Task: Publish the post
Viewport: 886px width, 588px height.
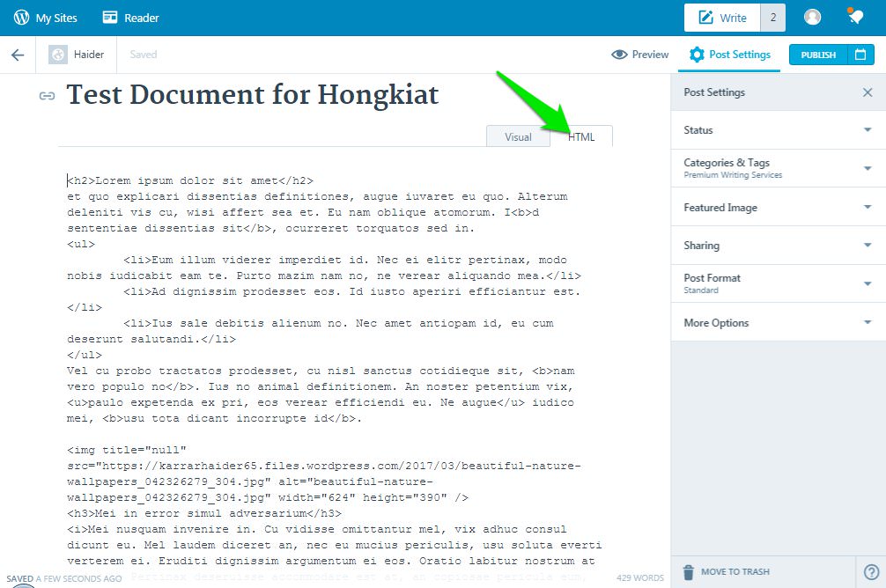Action: 820,54
